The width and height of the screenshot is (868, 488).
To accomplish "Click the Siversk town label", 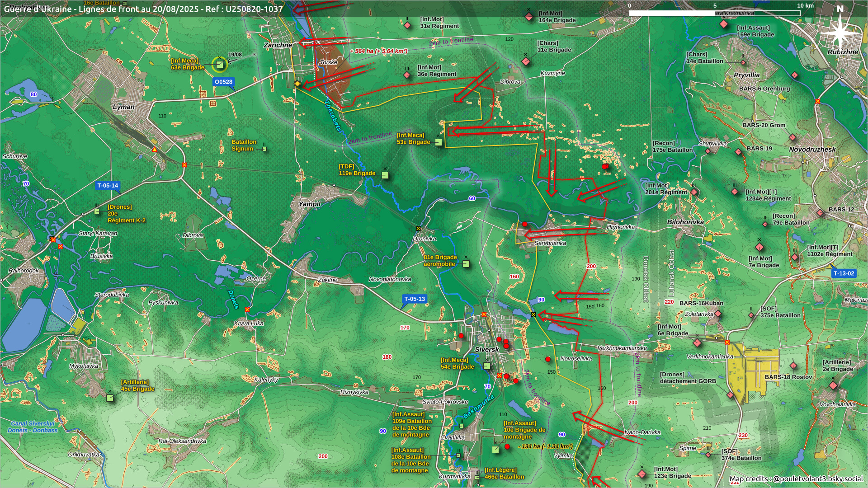I will (486, 349).
